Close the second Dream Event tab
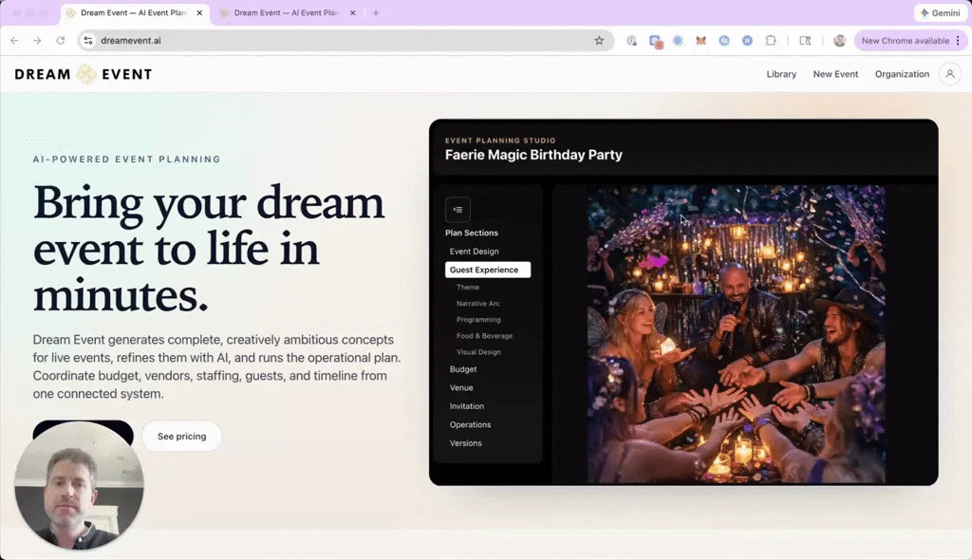This screenshot has height=560, width=972. [x=353, y=12]
